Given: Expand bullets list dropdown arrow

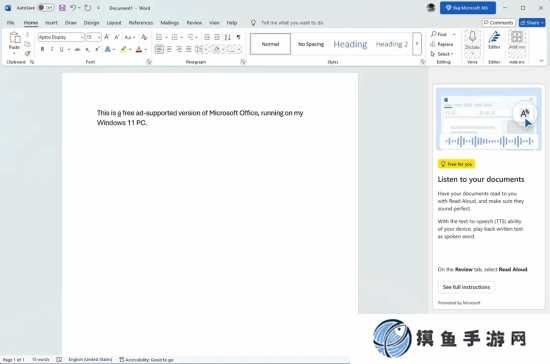Looking at the screenshot, I should (x=166, y=37).
